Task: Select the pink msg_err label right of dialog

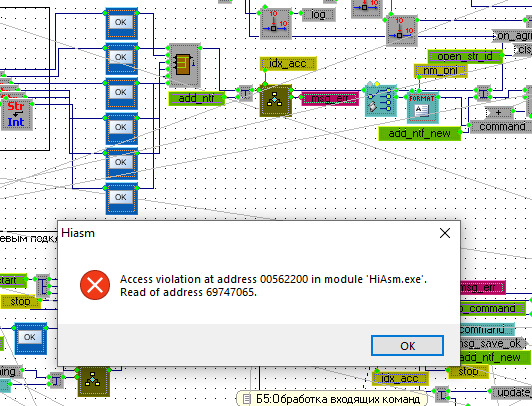Action: 482,287
